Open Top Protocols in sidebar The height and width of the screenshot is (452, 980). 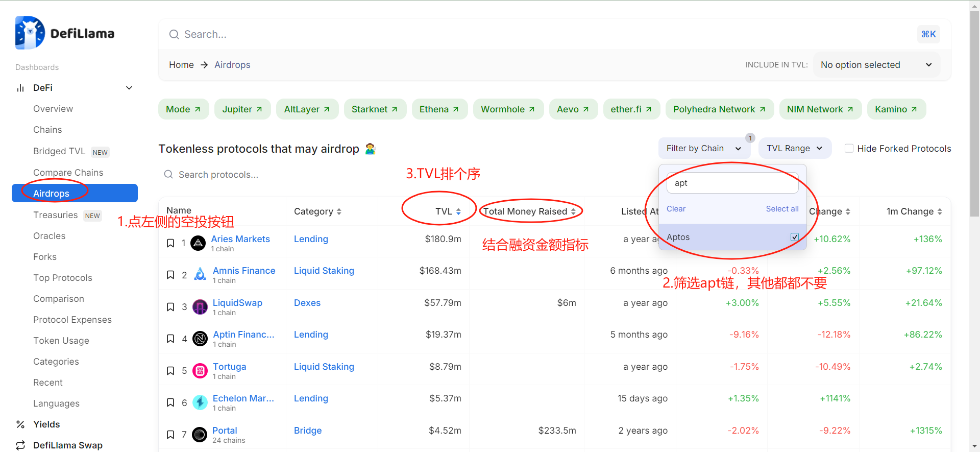[63, 278]
